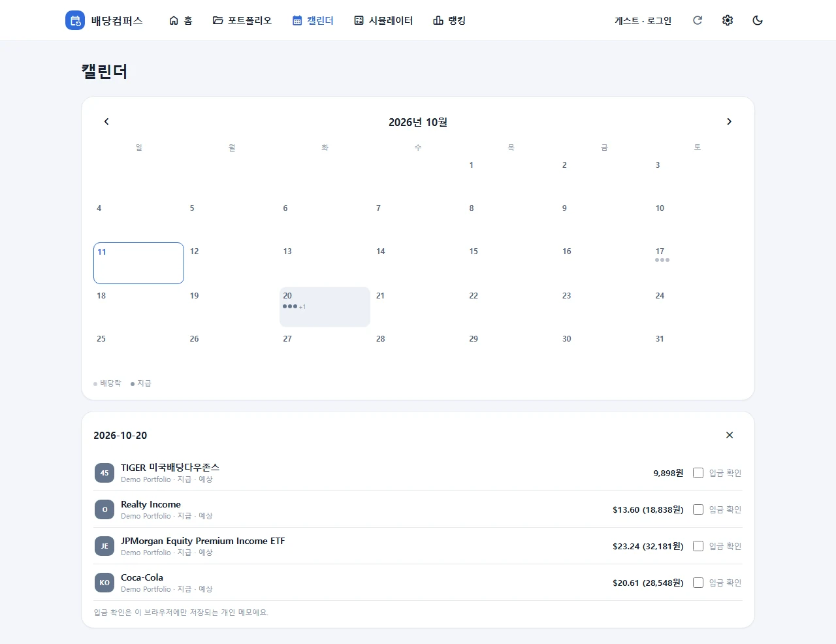The width and height of the screenshot is (836, 644).
Task: Click the 지급 legend item
Action: (x=141, y=383)
